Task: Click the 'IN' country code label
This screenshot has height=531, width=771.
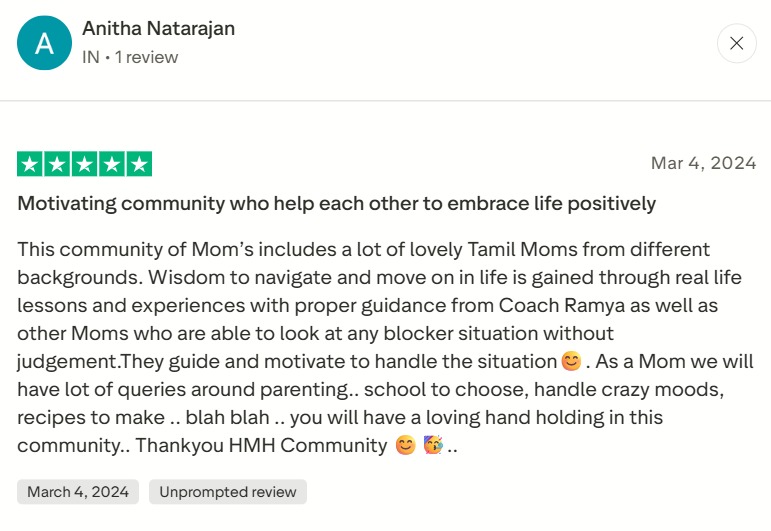Action: 90,57
